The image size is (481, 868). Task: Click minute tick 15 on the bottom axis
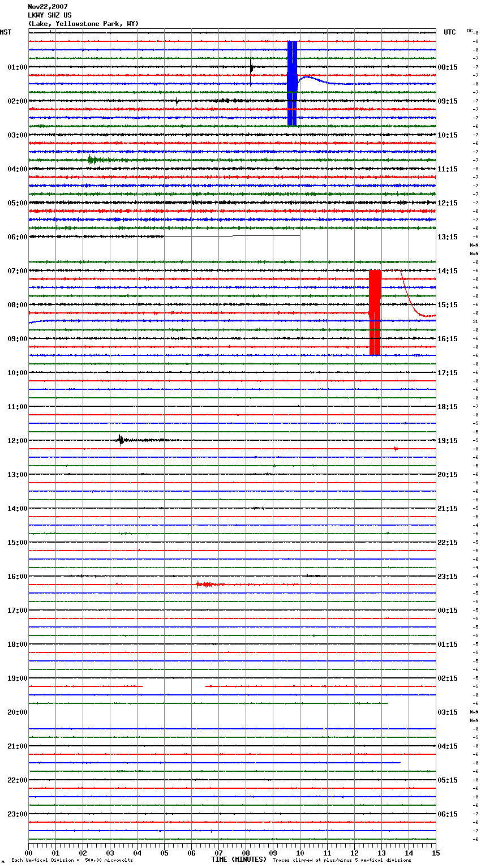pos(436,853)
